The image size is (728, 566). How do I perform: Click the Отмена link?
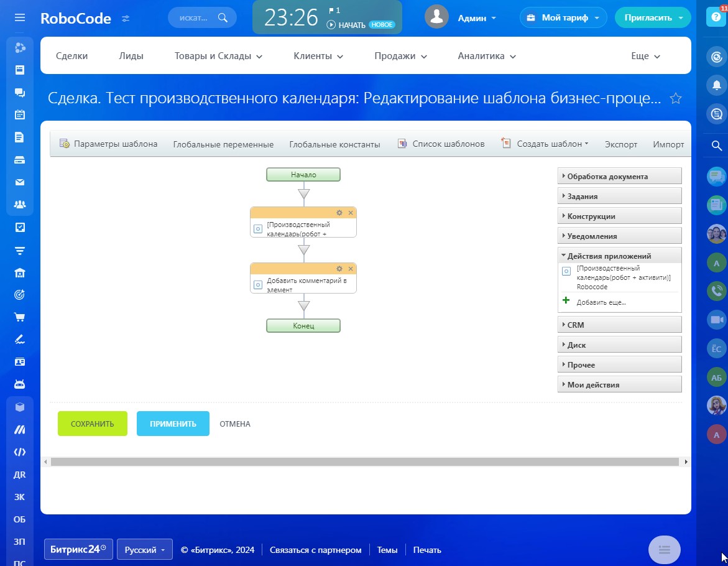(235, 424)
